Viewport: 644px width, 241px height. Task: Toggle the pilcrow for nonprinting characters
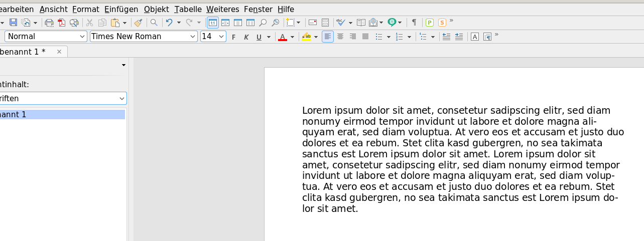point(414,23)
